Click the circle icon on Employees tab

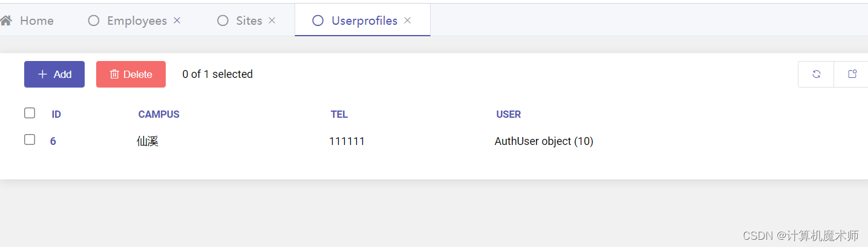93,21
